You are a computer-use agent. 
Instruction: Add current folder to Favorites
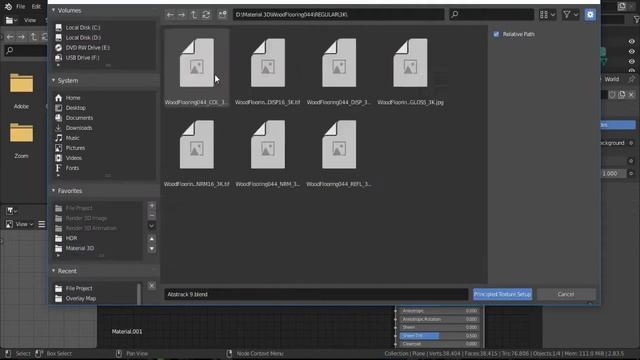pyautogui.click(x=151, y=206)
